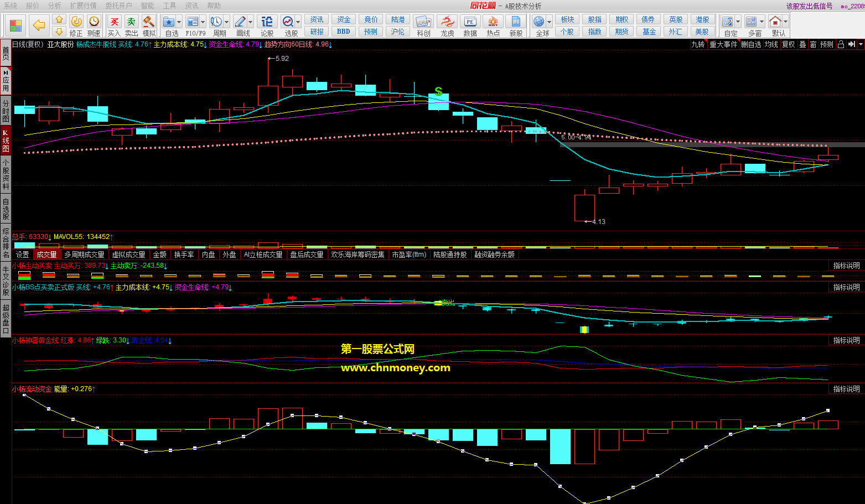Switch to the 融资融券余额 tab
Screen dimensions: 865x504
(x=494, y=254)
